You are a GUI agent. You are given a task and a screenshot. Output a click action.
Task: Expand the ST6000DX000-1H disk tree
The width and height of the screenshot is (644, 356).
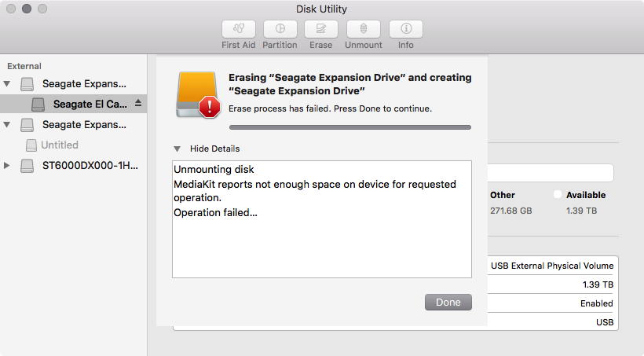point(8,166)
